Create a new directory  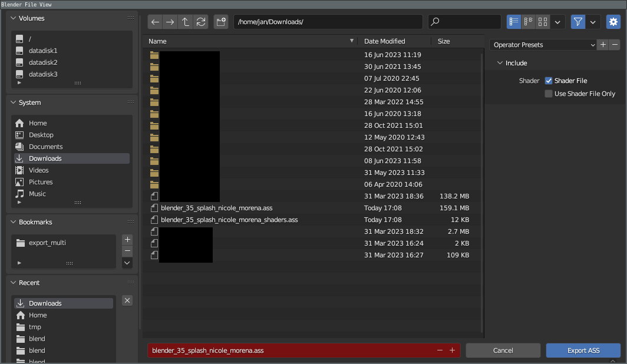221,22
